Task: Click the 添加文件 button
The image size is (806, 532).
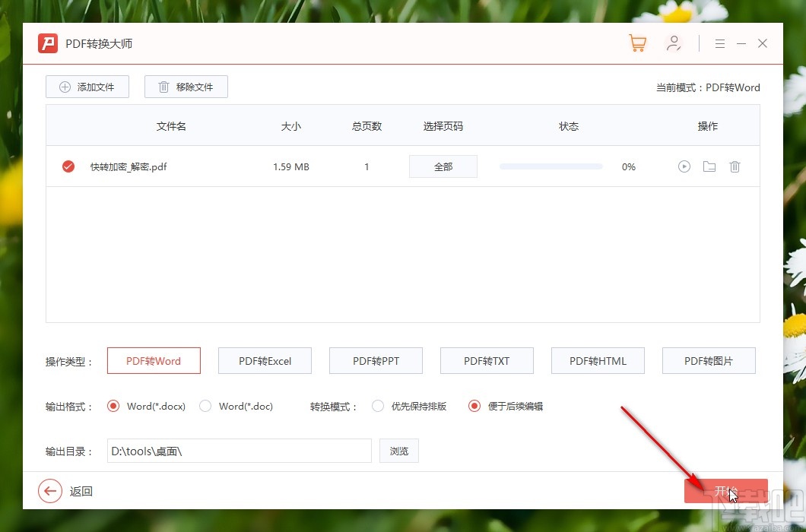Action: tap(87, 87)
